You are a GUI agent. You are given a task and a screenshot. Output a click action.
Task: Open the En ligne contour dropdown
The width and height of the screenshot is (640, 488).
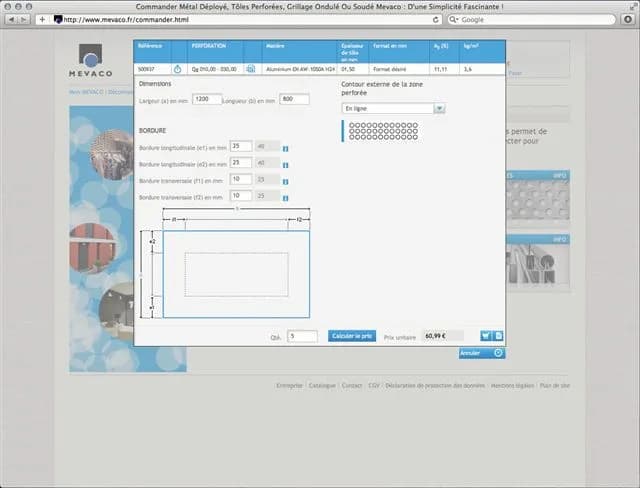click(x=393, y=109)
